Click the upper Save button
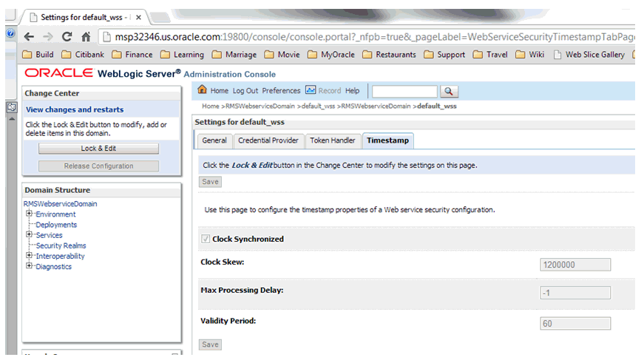This screenshot has height=360, width=644. coord(210,182)
